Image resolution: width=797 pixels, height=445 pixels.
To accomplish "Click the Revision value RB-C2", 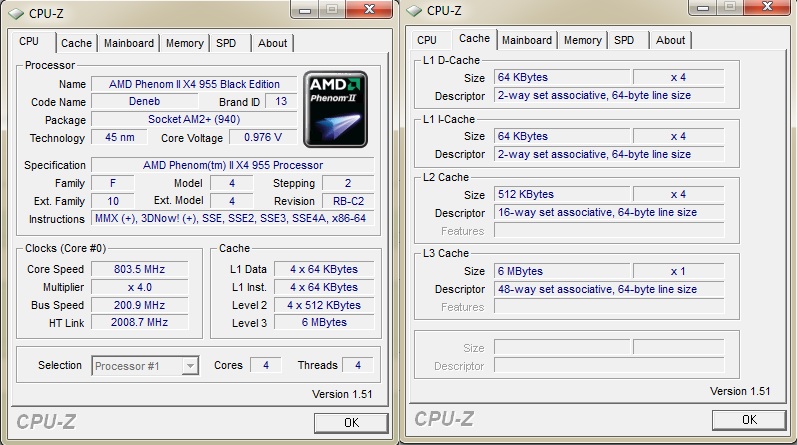I will (x=348, y=201).
